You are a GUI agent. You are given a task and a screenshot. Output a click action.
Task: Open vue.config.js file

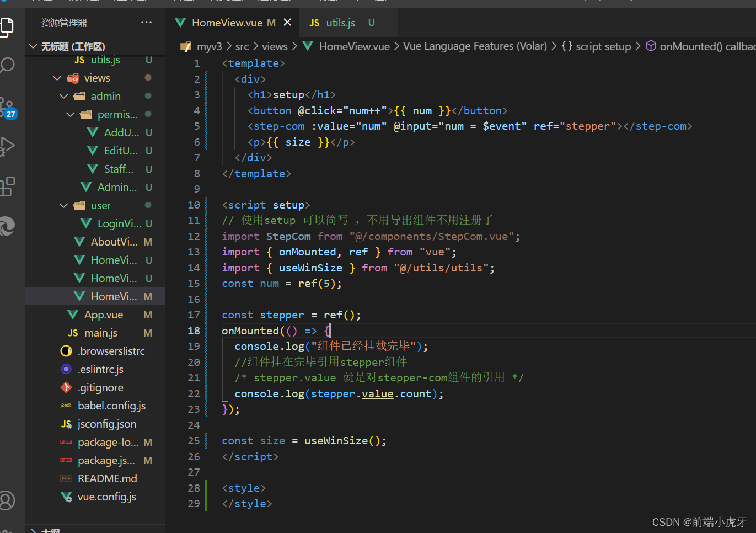pyautogui.click(x=95, y=497)
